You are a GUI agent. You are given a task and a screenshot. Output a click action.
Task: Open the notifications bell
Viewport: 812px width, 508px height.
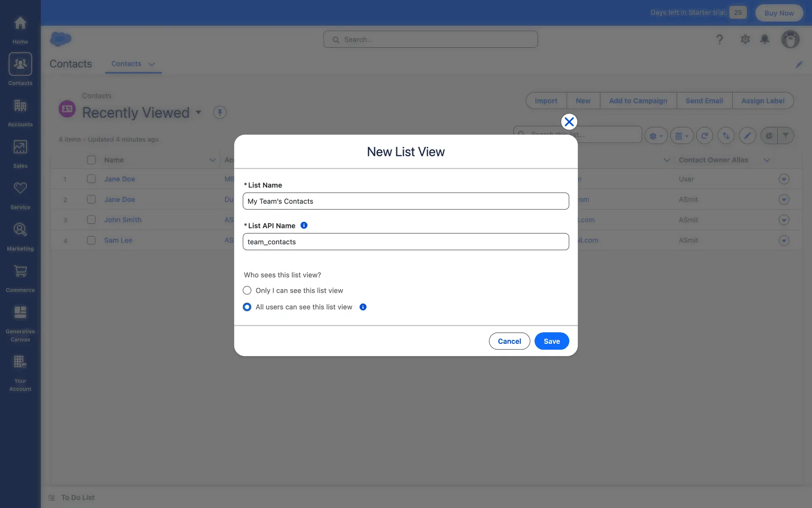(765, 39)
